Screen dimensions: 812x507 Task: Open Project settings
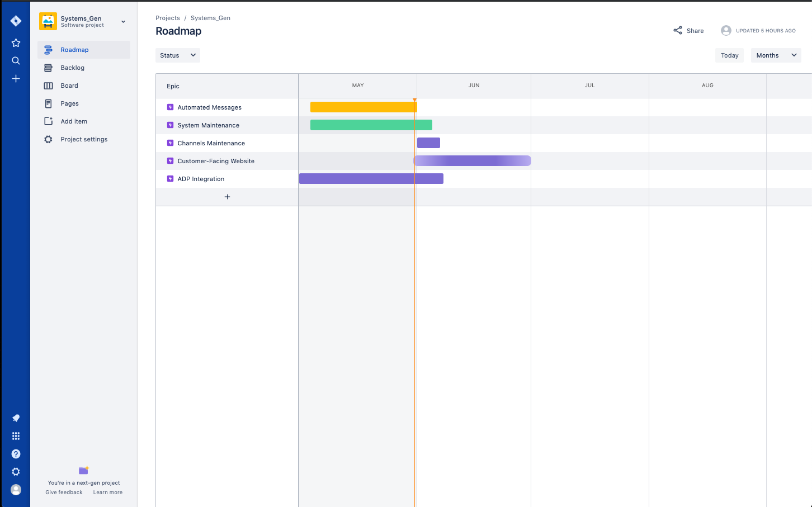[x=84, y=139]
